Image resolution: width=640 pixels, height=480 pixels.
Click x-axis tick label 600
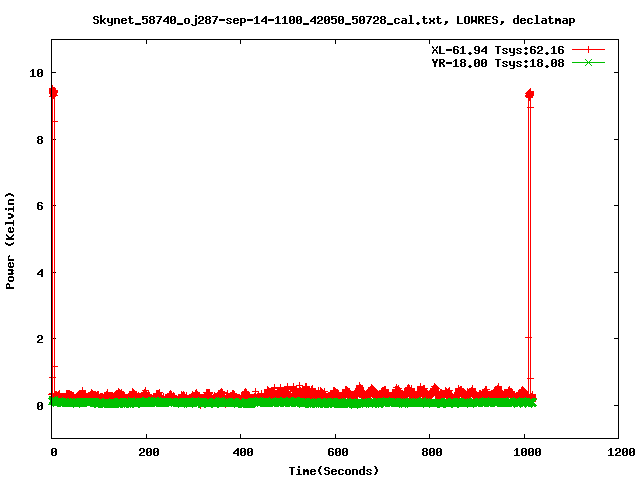[337, 452]
